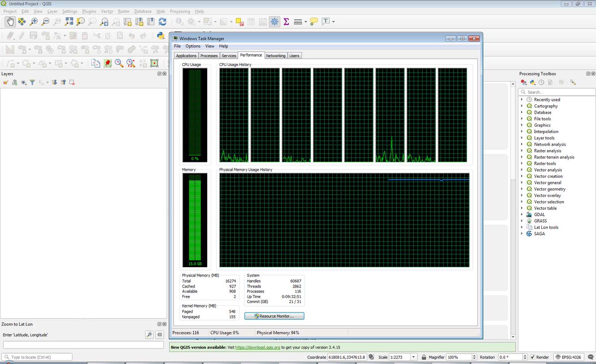Open the Statistical Summary sigma icon
The width and height of the screenshot is (596, 364).
tap(287, 21)
